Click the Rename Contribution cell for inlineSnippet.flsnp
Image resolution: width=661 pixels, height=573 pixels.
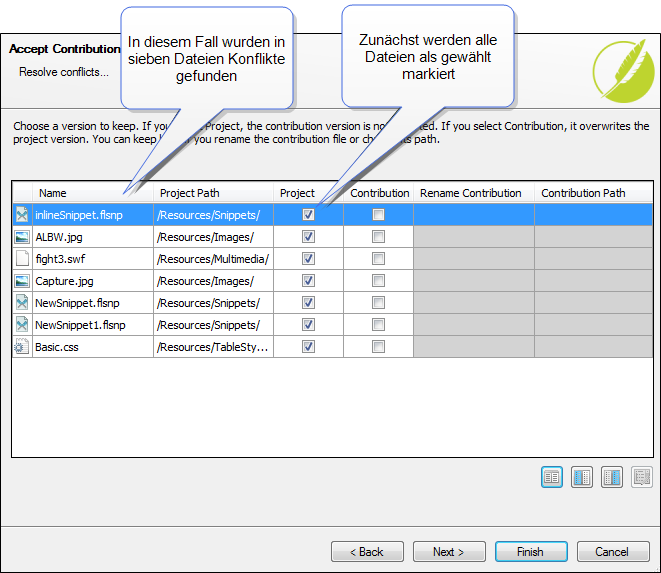tap(473, 215)
